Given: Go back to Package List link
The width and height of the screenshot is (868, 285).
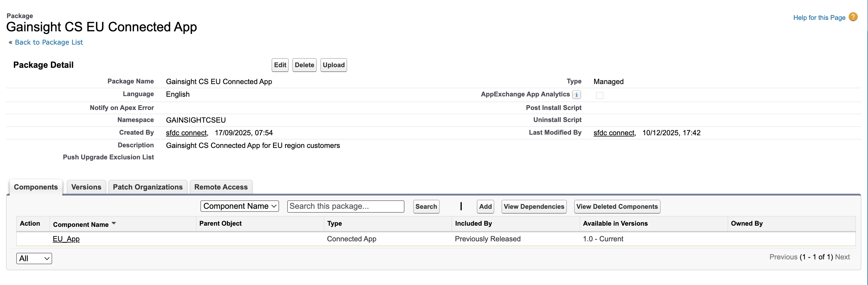Looking at the screenshot, I should pyautogui.click(x=49, y=42).
